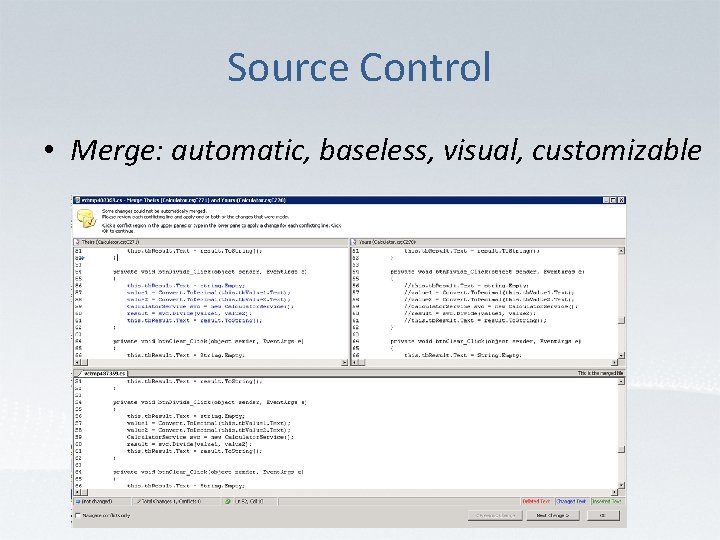Click the Theirs pane horizontal scroll left arrow
This screenshot has height=540, width=720.
(x=77, y=362)
